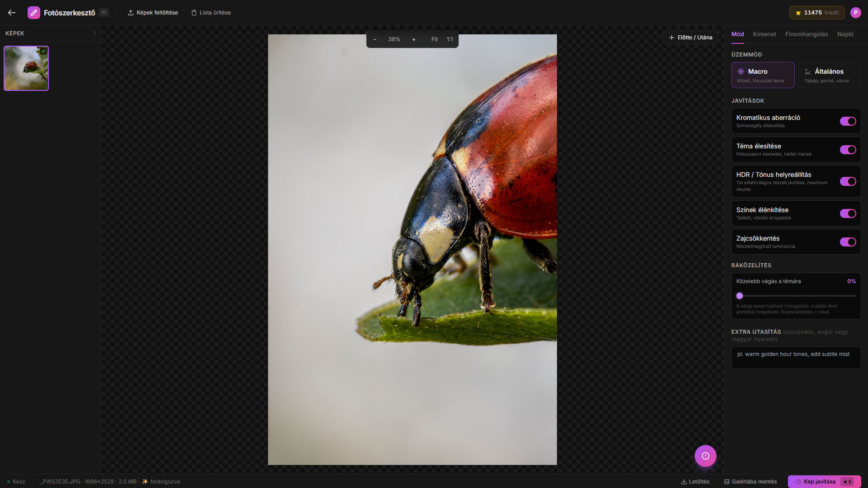
Task: Click the Közelebb vágás slider handle
Action: [740, 296]
